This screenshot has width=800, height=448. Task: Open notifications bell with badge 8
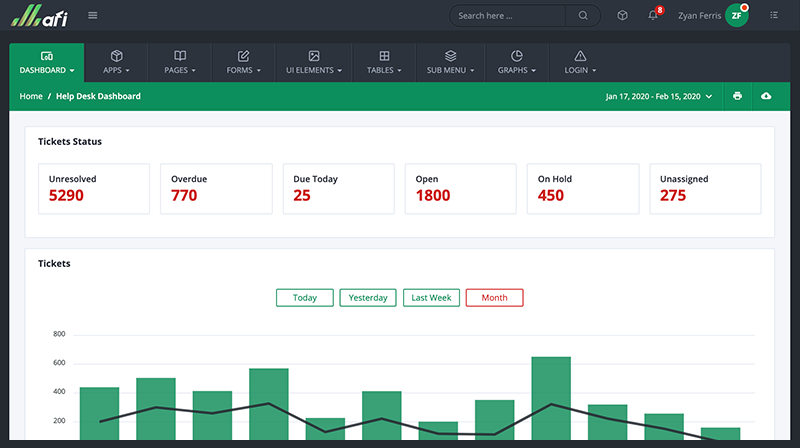pos(653,15)
